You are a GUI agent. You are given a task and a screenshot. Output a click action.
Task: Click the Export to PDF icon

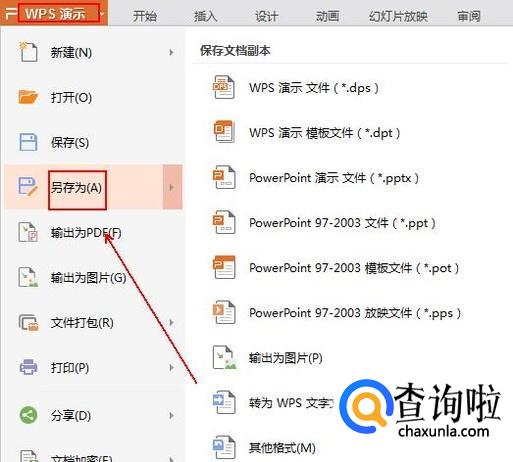pyautogui.click(x=28, y=232)
